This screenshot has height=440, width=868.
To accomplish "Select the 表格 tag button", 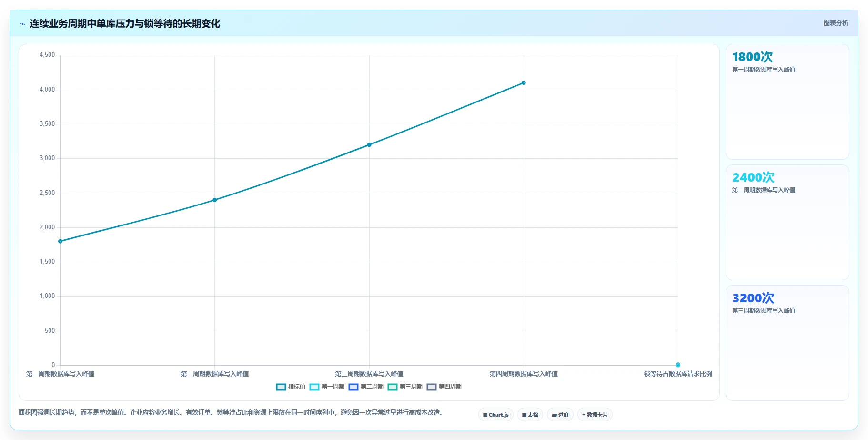I will coord(530,415).
